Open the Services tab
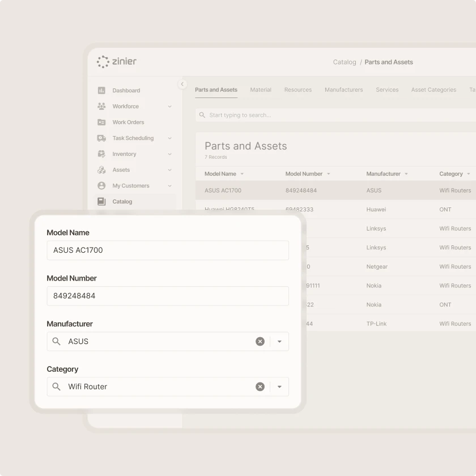476x476 pixels. click(x=387, y=90)
